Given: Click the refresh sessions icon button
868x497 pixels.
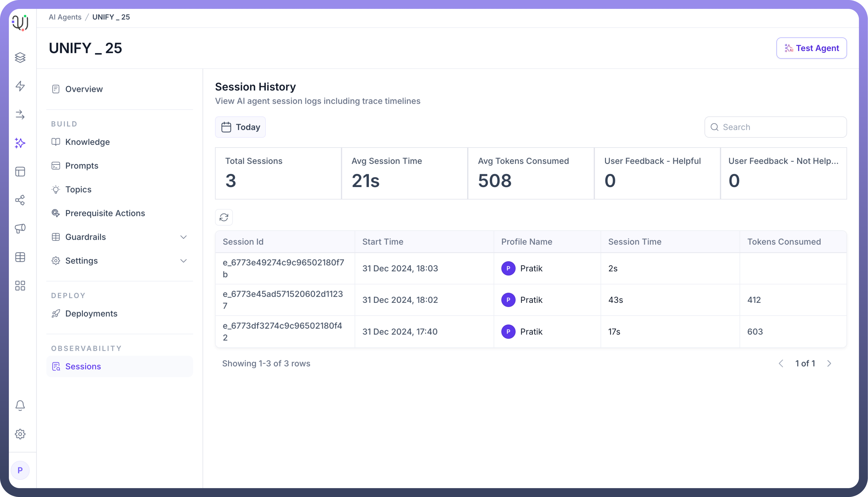Looking at the screenshot, I should [x=224, y=217].
